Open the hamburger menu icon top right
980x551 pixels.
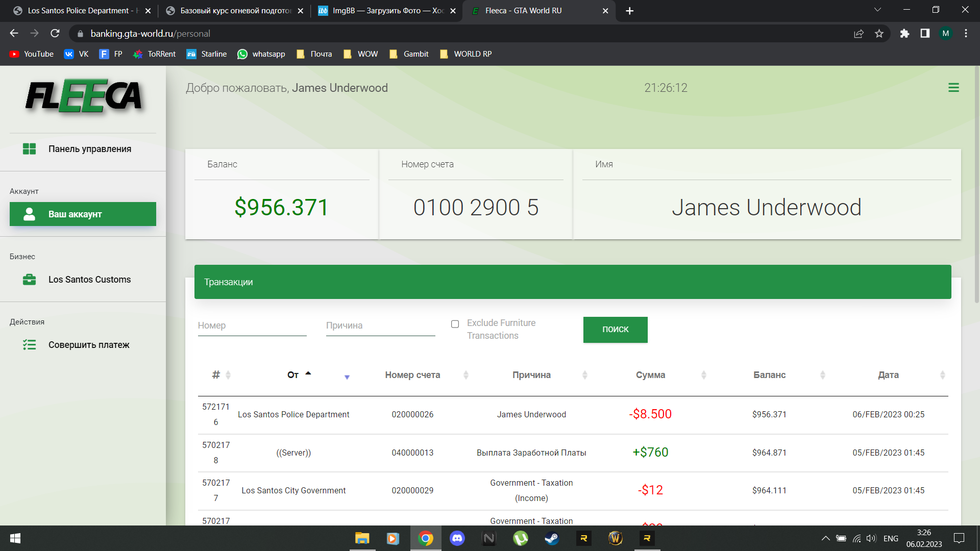coord(953,88)
